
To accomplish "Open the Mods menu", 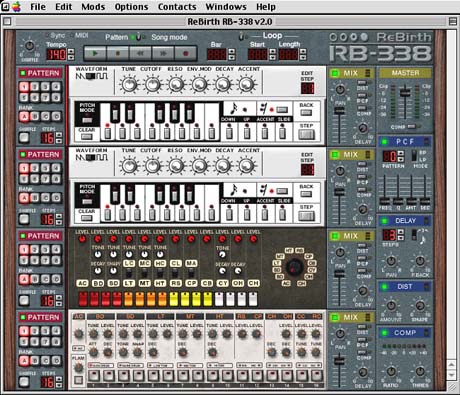I will point(93,7).
